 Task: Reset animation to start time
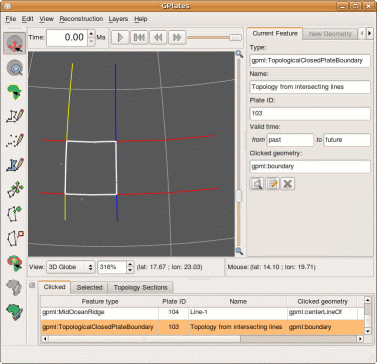139,37
